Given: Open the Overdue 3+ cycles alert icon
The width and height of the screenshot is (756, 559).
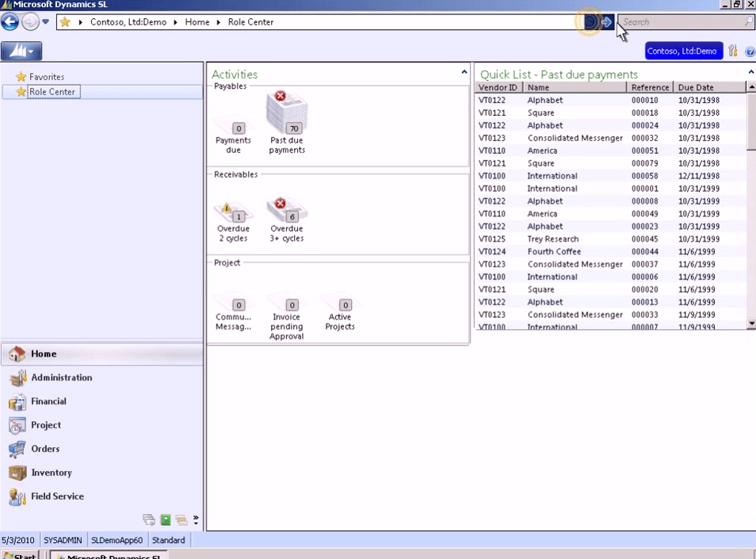Looking at the screenshot, I should click(x=286, y=208).
